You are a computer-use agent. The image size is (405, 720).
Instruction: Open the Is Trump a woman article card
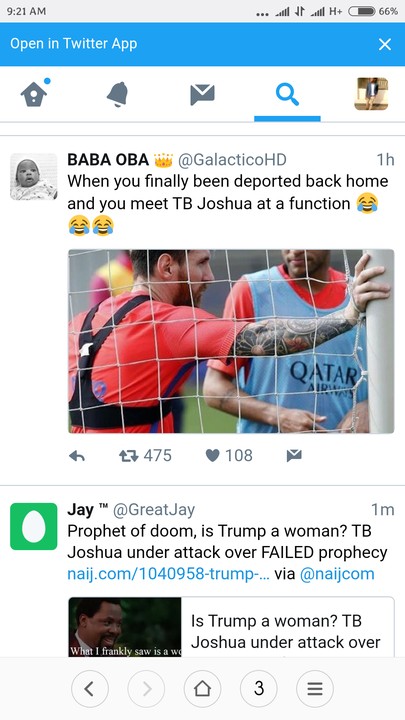[231, 627]
